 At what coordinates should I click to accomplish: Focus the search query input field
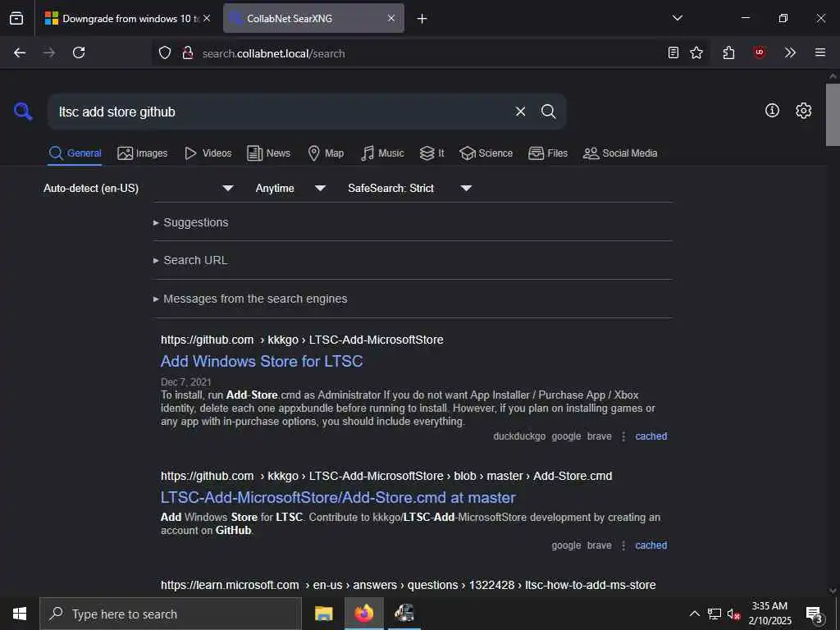point(281,112)
